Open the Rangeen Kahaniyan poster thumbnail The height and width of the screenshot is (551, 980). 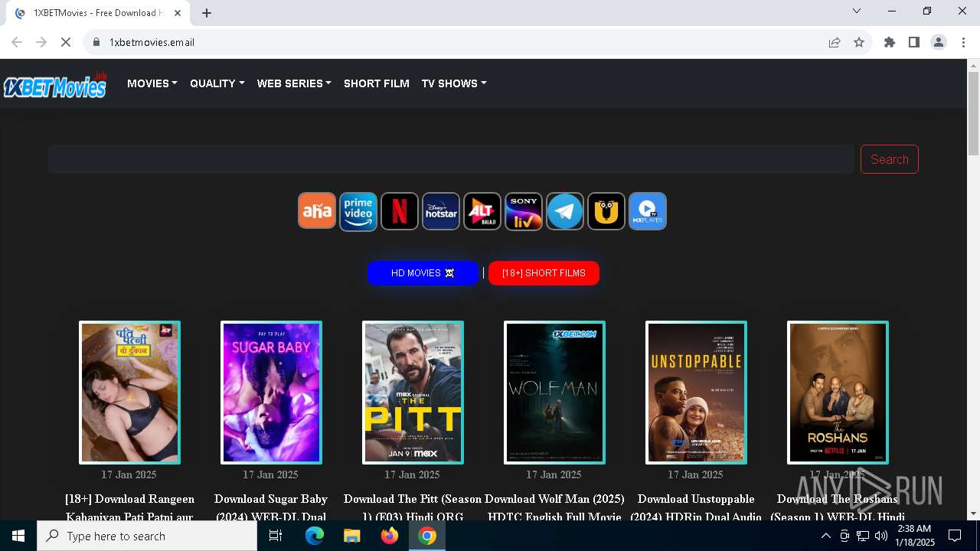coord(129,393)
